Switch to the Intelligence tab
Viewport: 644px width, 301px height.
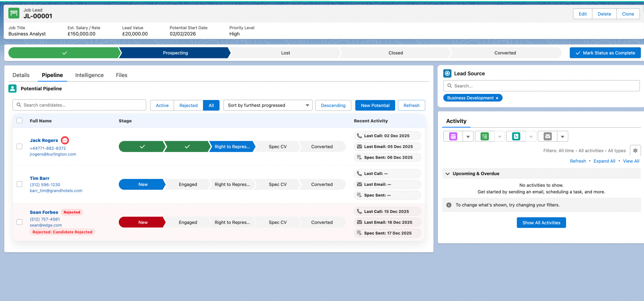click(x=89, y=75)
